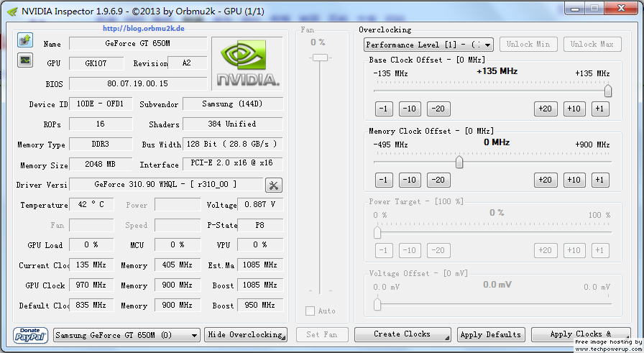Click the Default Clock value 835 MHz

point(91,306)
